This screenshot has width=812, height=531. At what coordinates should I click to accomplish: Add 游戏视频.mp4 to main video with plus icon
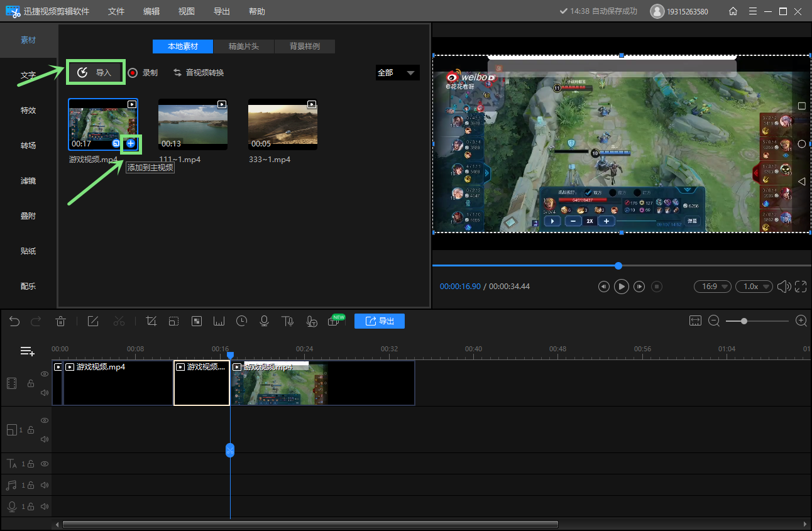click(x=130, y=144)
